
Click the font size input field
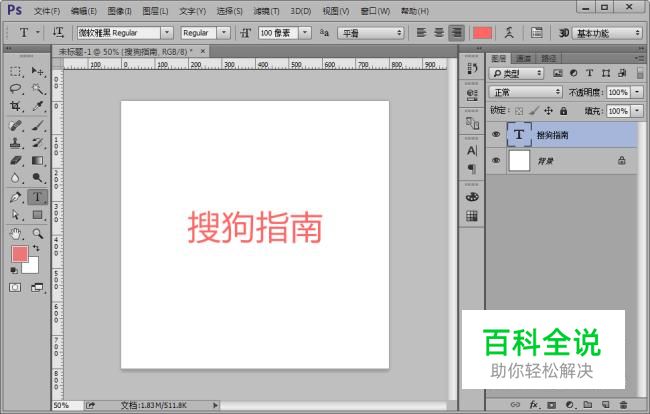[x=278, y=32]
